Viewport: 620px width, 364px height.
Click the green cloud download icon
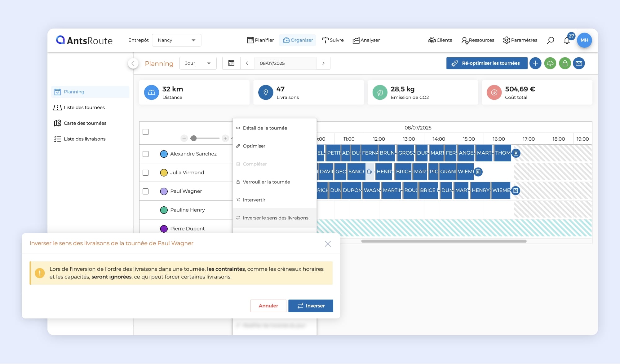click(550, 63)
